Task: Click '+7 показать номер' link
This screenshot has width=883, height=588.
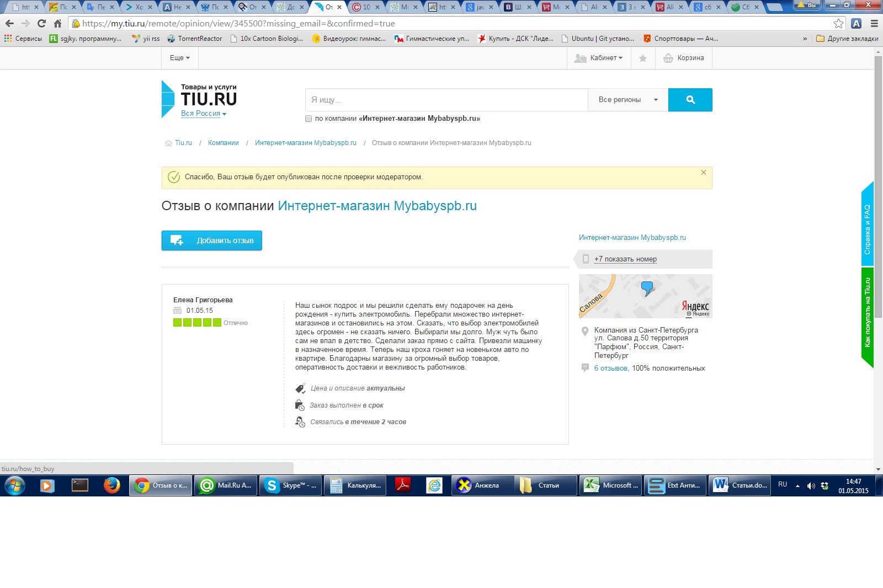Action: click(x=625, y=259)
